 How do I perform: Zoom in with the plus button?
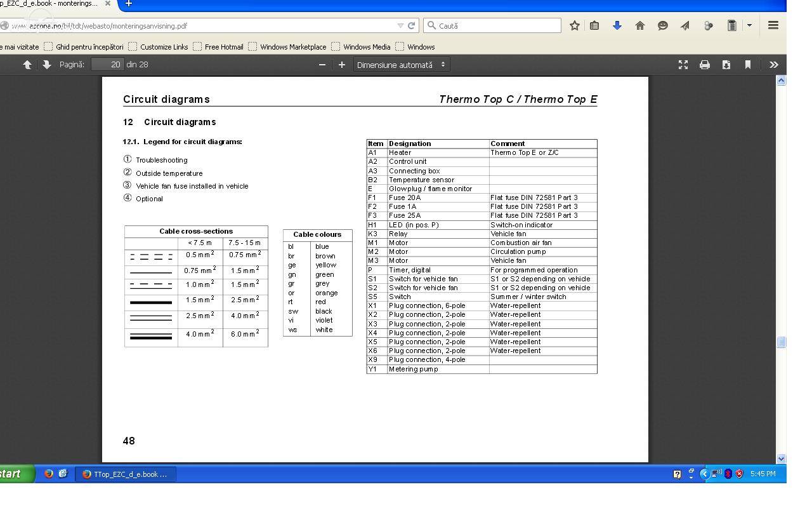click(x=342, y=65)
